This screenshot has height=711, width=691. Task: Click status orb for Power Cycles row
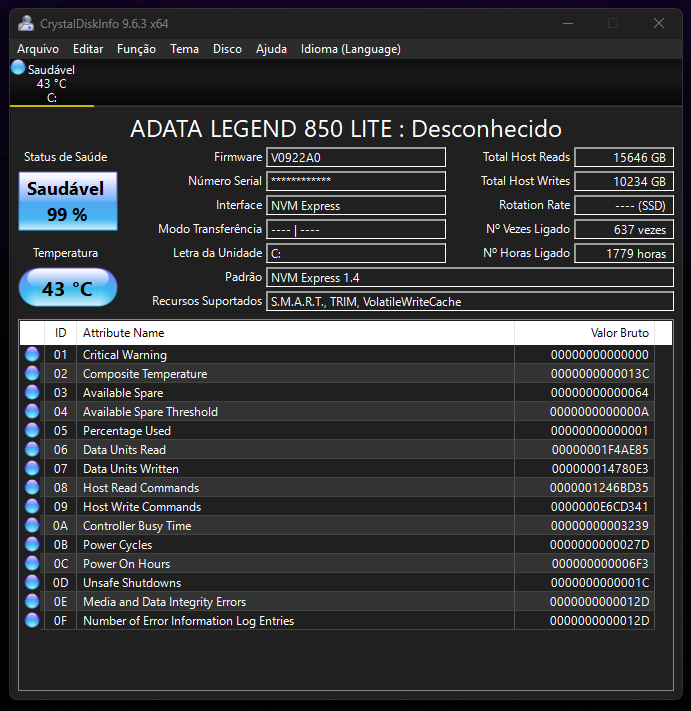coord(32,544)
